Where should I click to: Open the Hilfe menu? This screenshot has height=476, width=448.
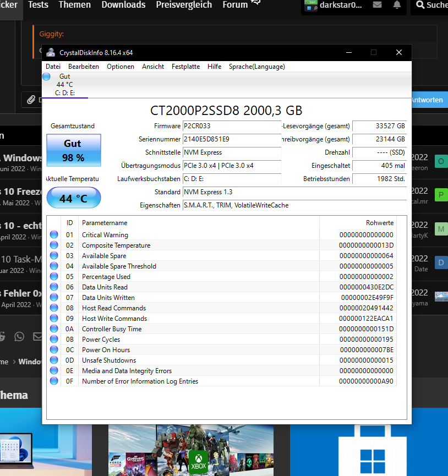pos(214,67)
